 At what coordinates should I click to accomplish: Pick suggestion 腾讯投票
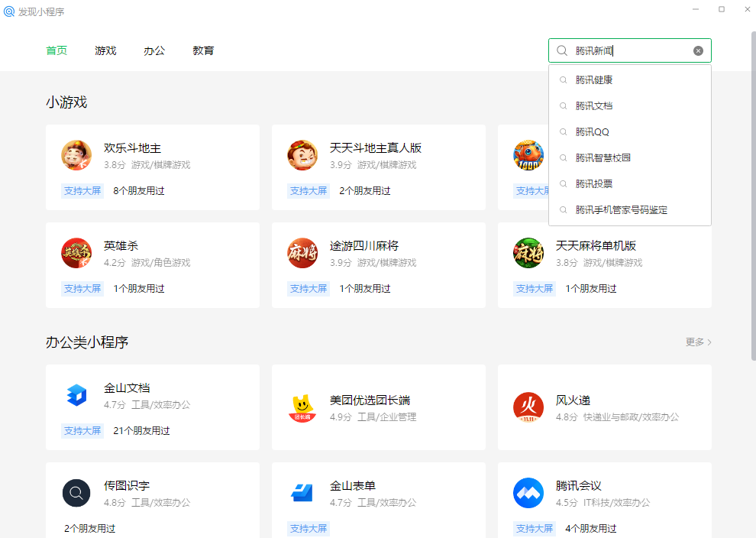(x=630, y=184)
